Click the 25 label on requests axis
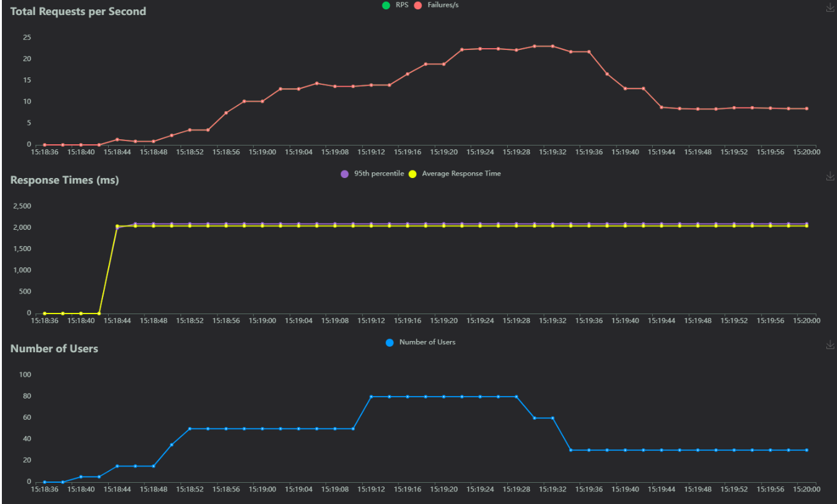The width and height of the screenshot is (837, 504). click(x=27, y=37)
